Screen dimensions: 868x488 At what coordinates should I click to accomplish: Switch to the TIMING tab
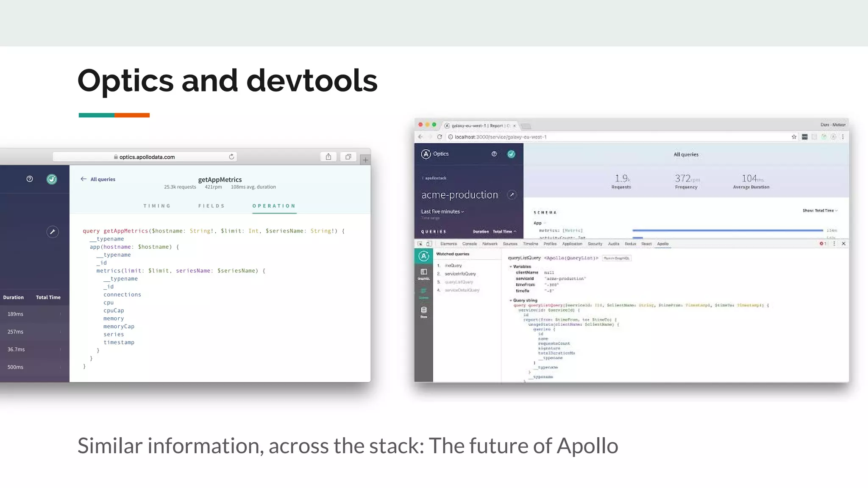click(x=157, y=206)
